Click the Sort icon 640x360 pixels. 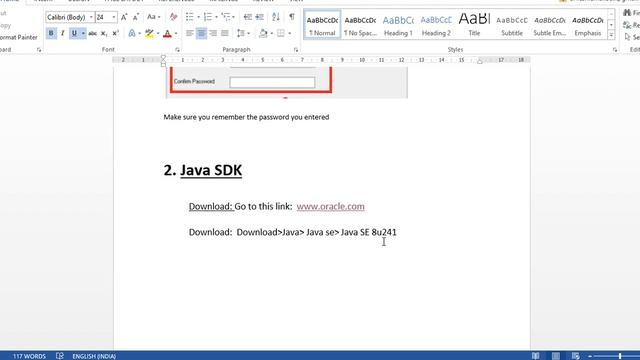click(x=276, y=17)
